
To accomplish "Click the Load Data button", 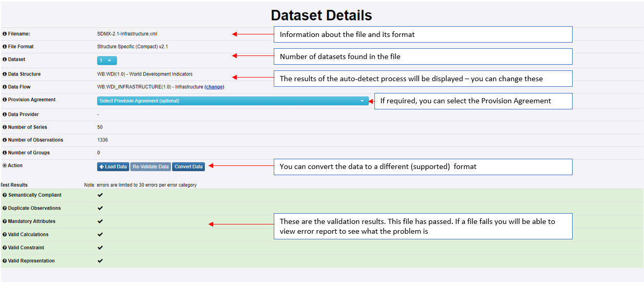I will click(113, 167).
